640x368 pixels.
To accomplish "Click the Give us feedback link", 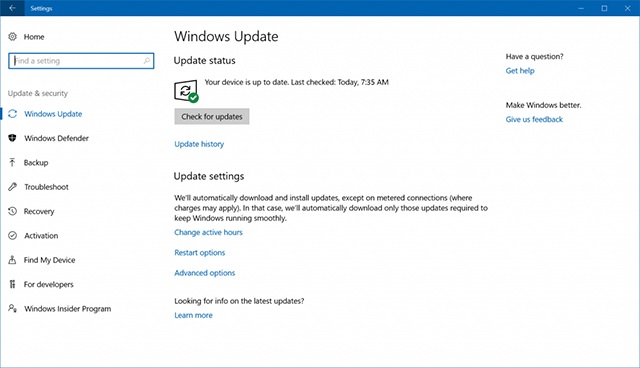I will (534, 119).
